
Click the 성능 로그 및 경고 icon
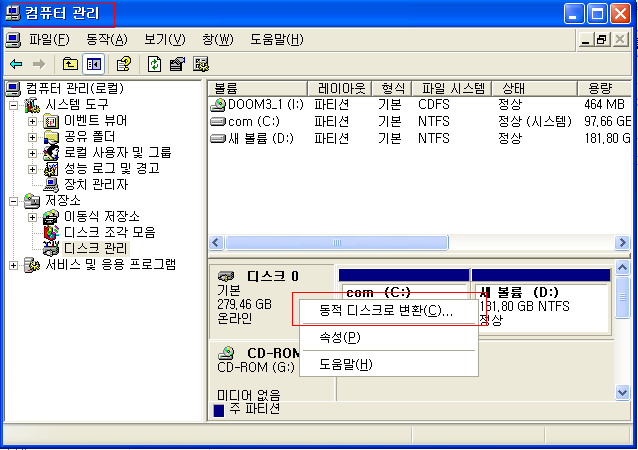(51, 169)
